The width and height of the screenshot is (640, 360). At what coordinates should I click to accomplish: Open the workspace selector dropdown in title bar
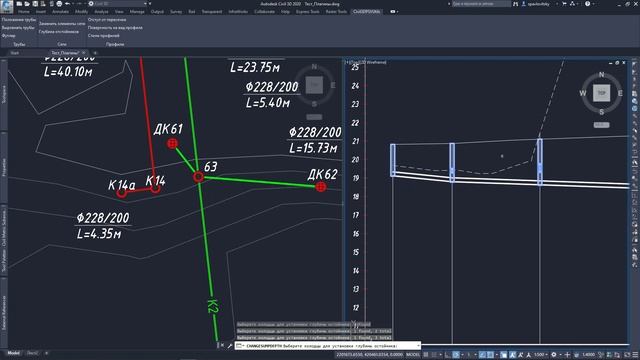coord(118,4)
